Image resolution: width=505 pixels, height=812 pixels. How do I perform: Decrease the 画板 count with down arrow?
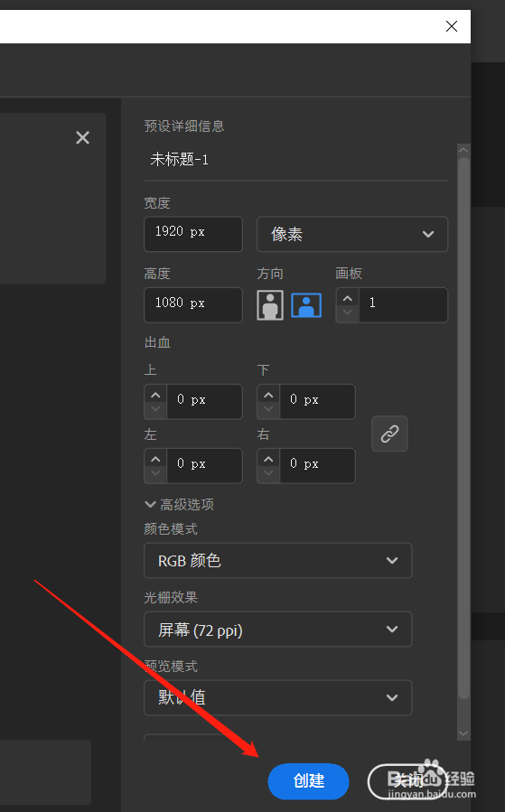pyautogui.click(x=348, y=313)
